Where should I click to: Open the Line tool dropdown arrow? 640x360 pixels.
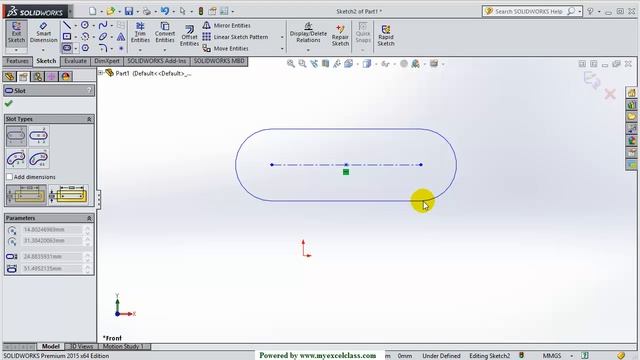(76, 26)
